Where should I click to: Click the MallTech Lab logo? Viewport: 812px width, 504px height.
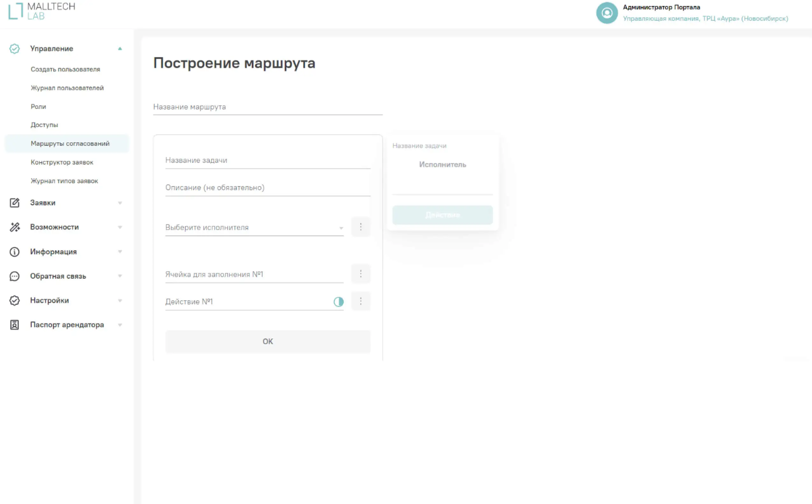pos(42,11)
